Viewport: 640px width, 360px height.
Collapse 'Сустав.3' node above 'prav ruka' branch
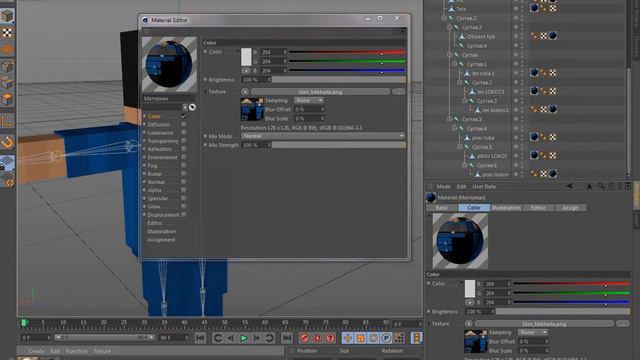449,119
